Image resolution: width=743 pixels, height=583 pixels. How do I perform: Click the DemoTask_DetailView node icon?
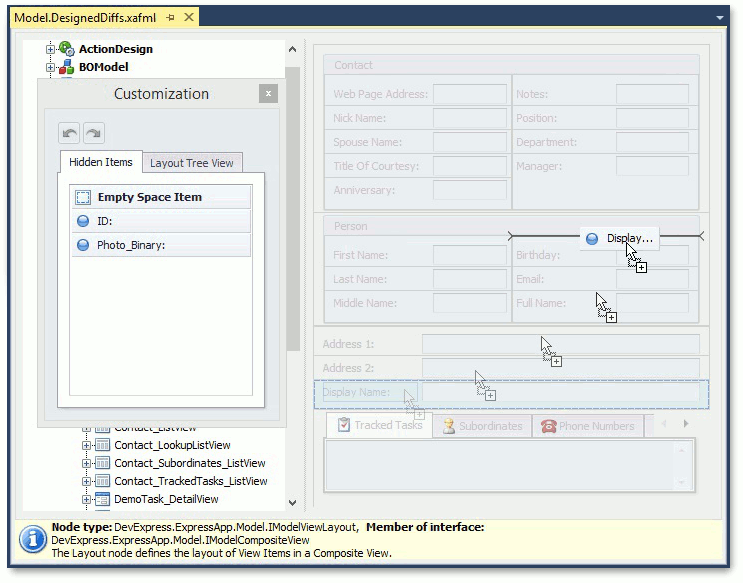coord(101,499)
